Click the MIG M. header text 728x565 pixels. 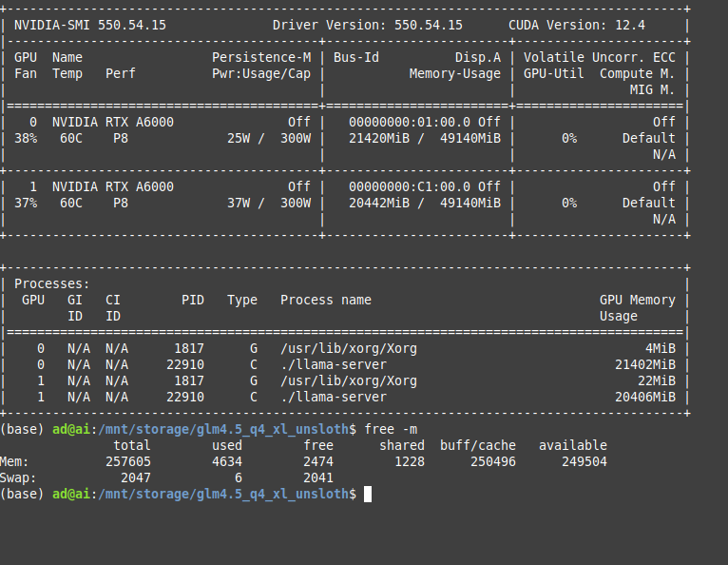652,89
